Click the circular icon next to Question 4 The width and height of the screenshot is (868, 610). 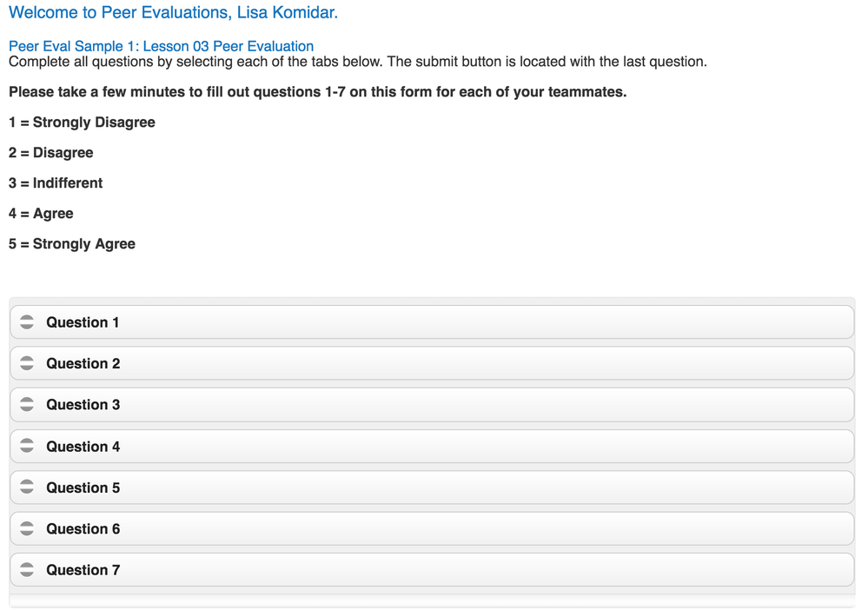point(27,446)
